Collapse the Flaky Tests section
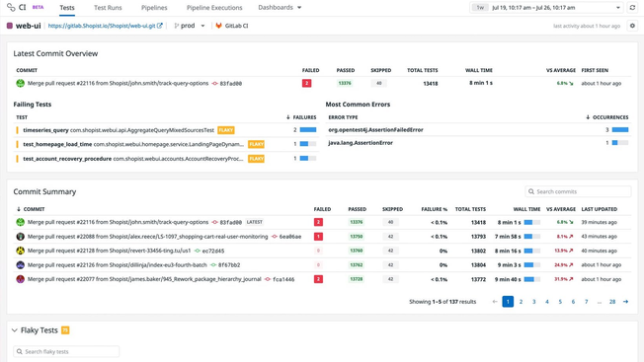Viewport: 644px width, 362px height. pos(15,330)
